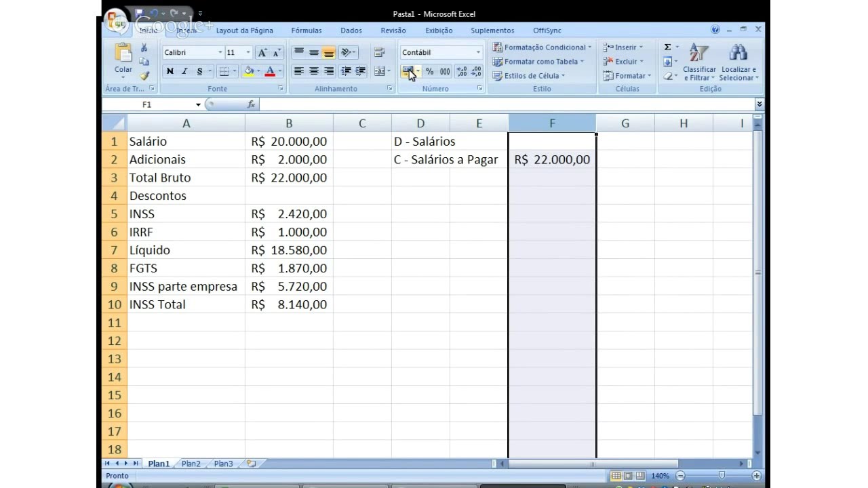The width and height of the screenshot is (868, 488).
Task: Select the format painter brush
Action: click(x=144, y=77)
